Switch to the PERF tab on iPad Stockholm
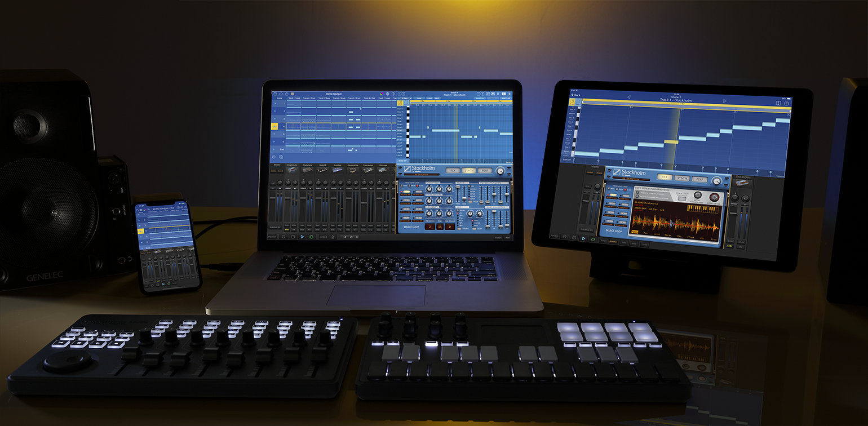 coord(699,179)
